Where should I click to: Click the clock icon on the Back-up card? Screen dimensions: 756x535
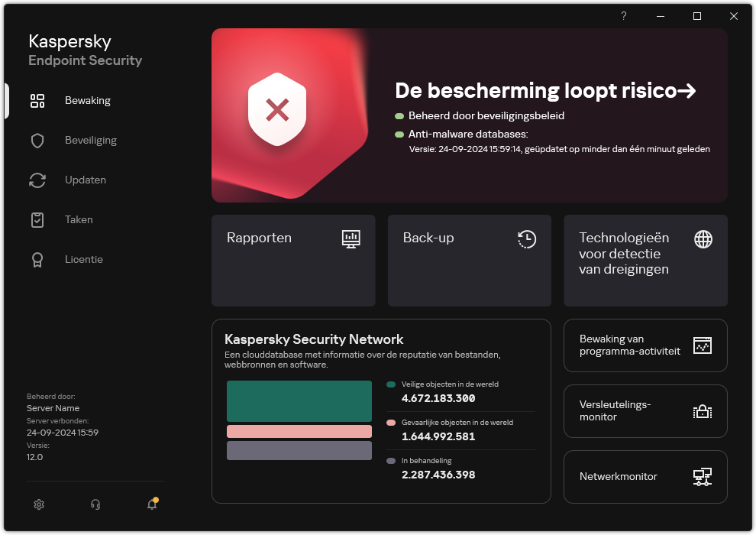(x=526, y=239)
